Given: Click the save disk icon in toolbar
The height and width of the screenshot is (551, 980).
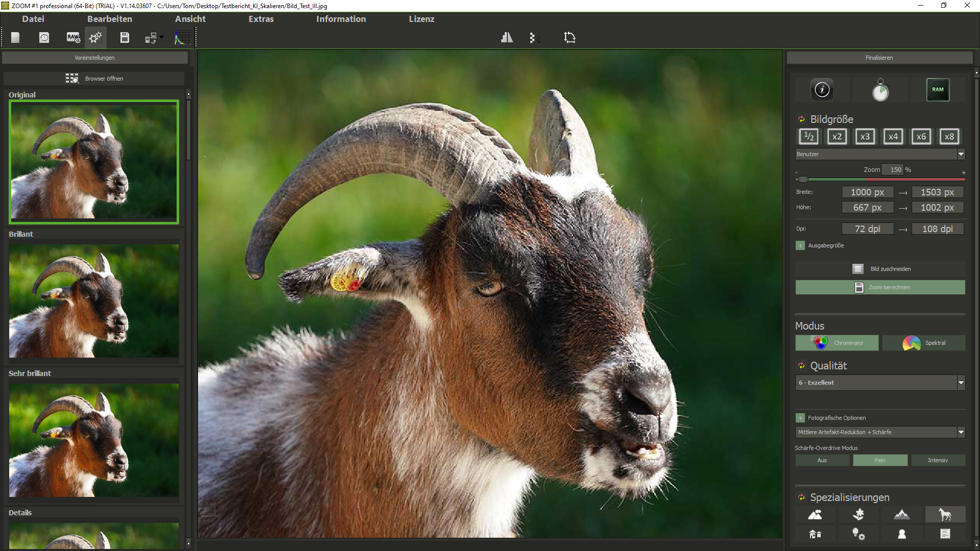Looking at the screenshot, I should pyautogui.click(x=125, y=38).
